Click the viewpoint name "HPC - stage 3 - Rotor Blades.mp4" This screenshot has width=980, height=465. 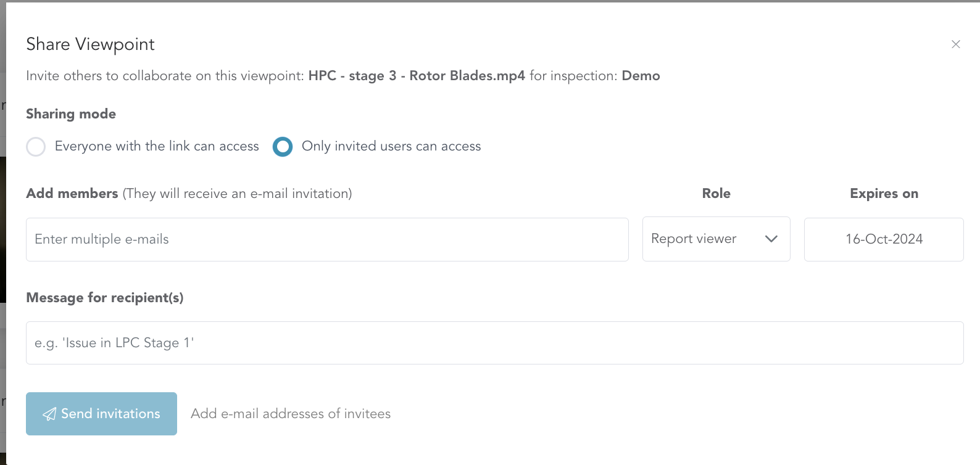(x=417, y=76)
